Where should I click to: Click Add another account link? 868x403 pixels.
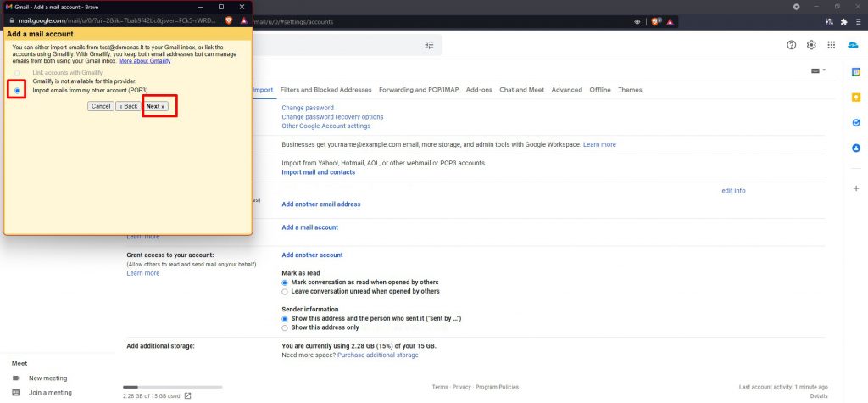[312, 255]
